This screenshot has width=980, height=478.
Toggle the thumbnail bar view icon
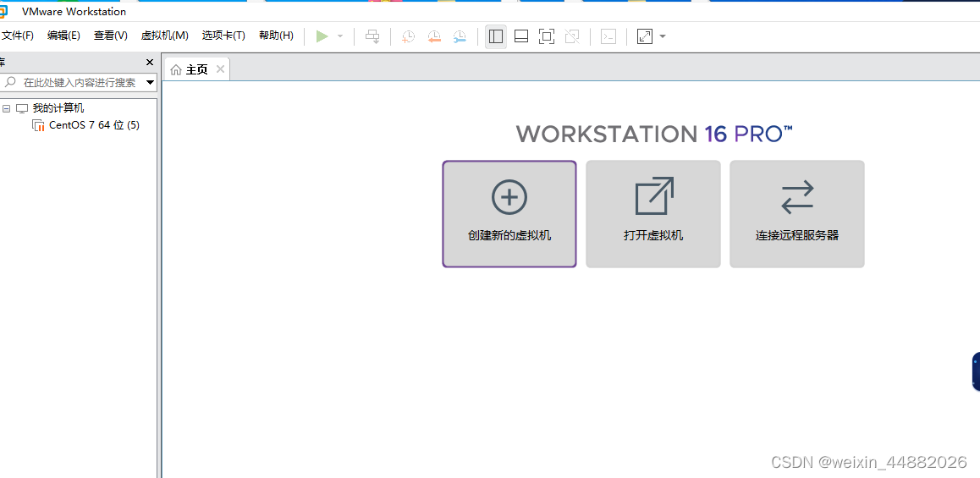tap(521, 36)
